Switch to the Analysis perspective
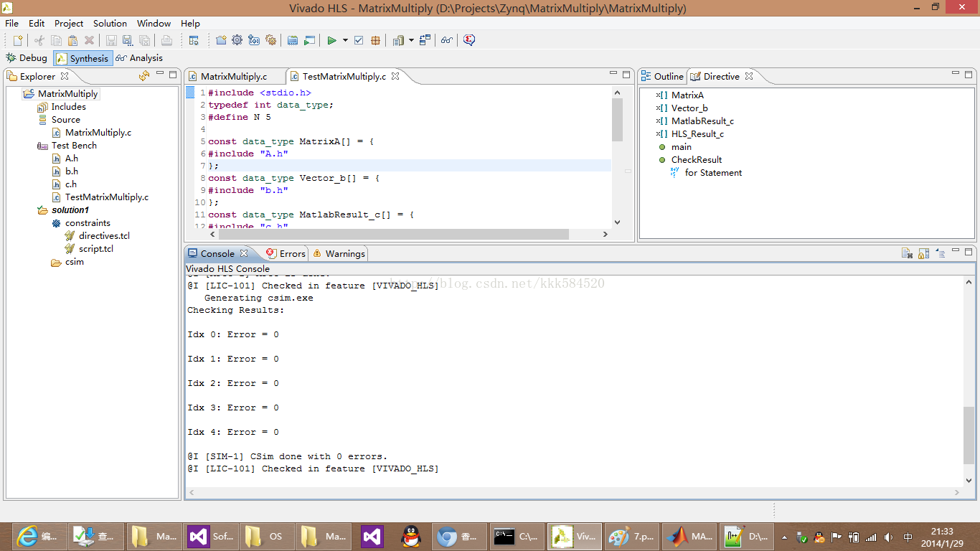980x551 pixels. (139, 58)
